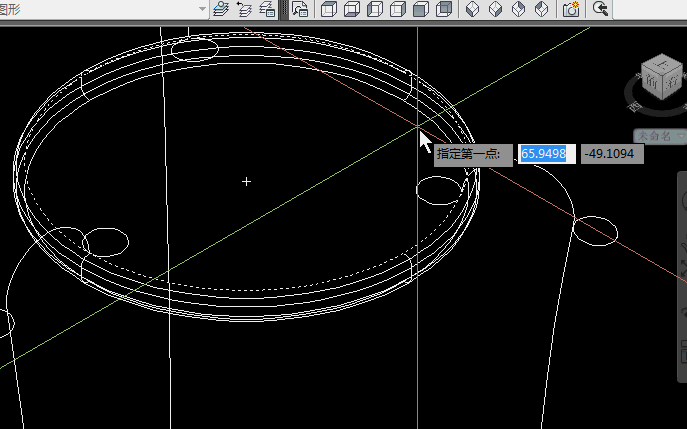Switch to Front view
This screenshot has width=687, height=429.
point(420,9)
